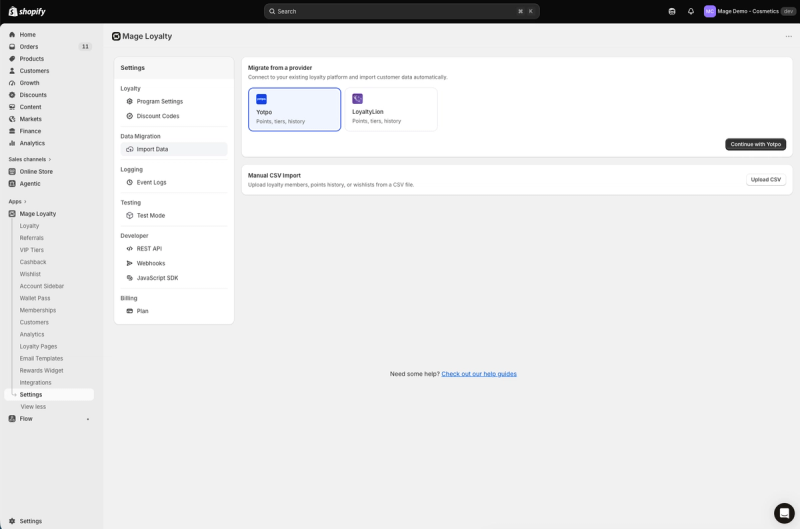
Task: Click the Analytics bar chart icon
Action: 12,143
